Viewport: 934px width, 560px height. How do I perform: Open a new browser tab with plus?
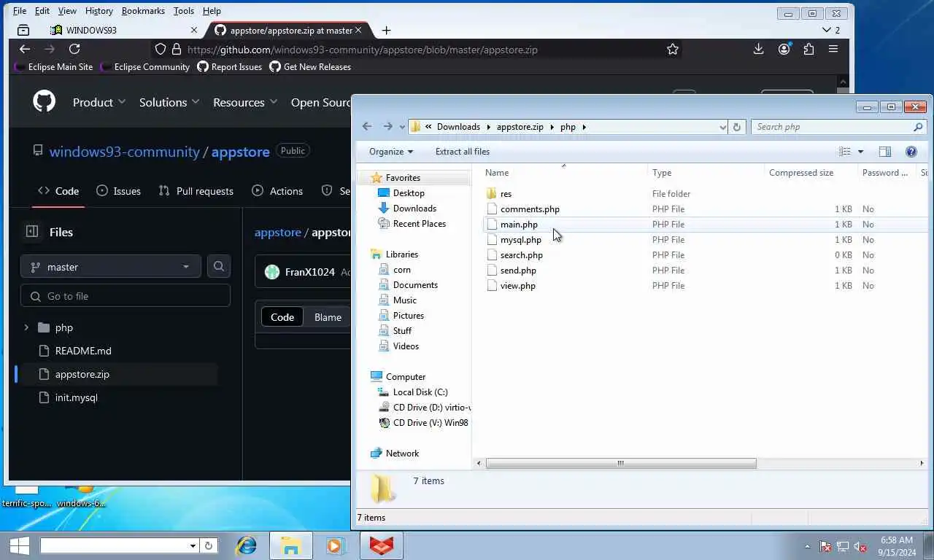[x=386, y=30]
